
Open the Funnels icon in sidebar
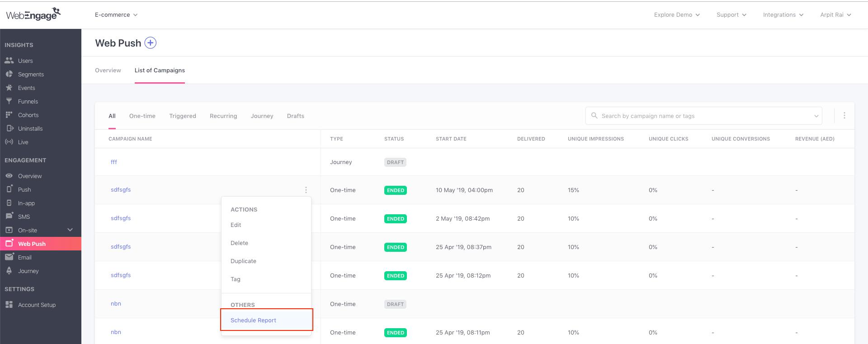(x=9, y=101)
